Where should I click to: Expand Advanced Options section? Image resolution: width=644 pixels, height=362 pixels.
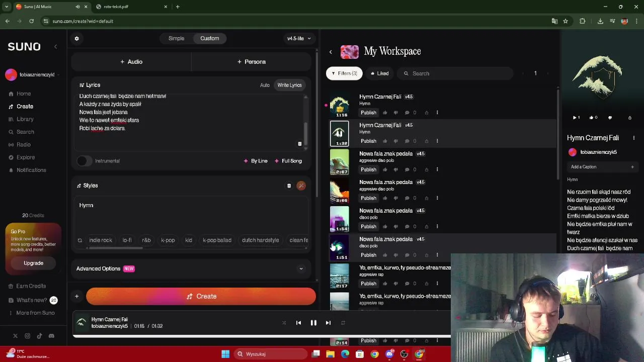(x=191, y=268)
